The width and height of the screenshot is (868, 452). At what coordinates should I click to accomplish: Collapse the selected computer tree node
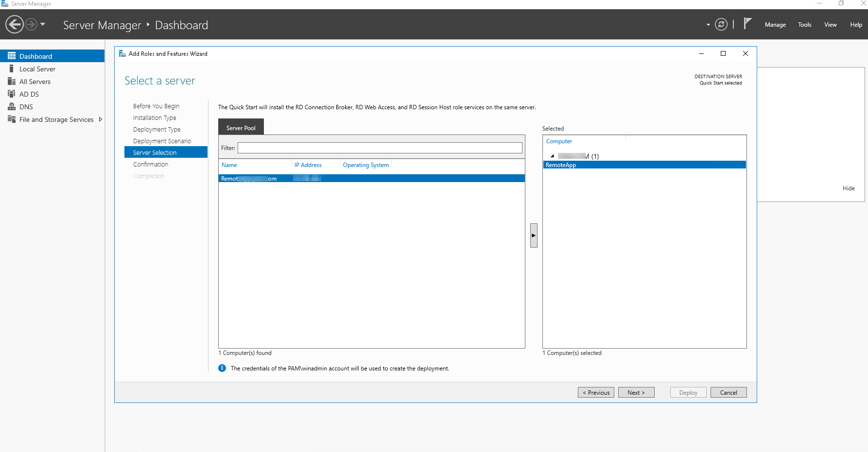(552, 156)
